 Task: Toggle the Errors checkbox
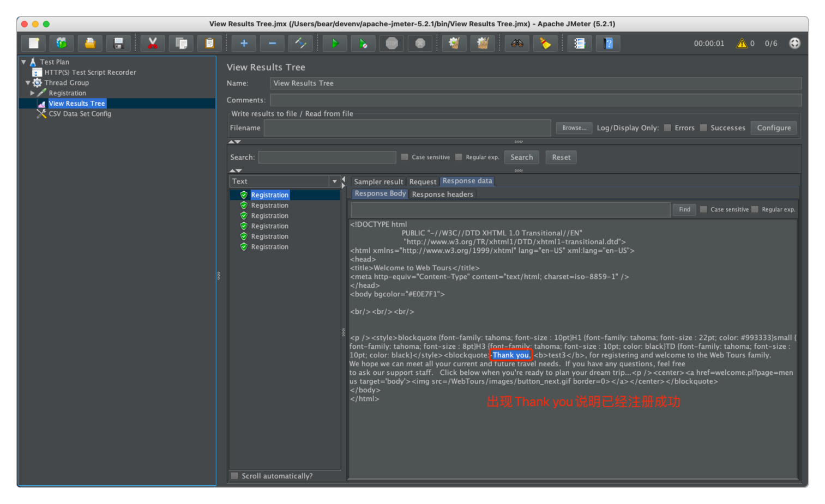click(667, 127)
